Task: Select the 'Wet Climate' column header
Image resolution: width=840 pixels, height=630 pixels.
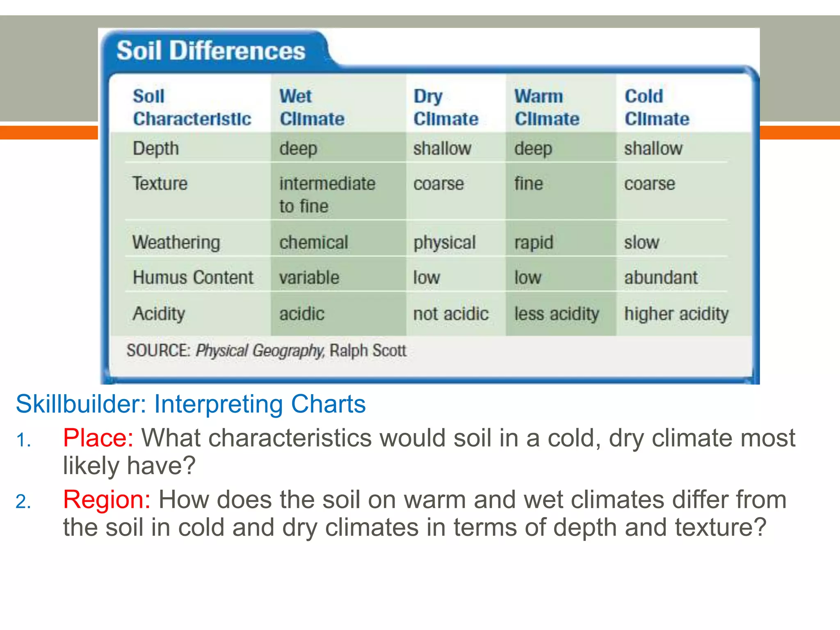Action: [x=312, y=107]
